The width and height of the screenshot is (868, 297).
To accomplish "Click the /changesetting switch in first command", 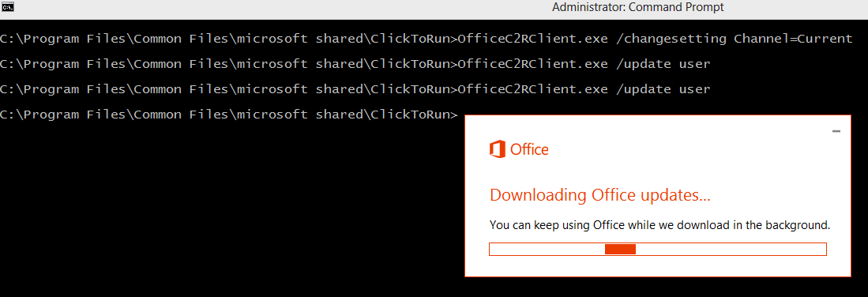I will pyautogui.click(x=671, y=39).
